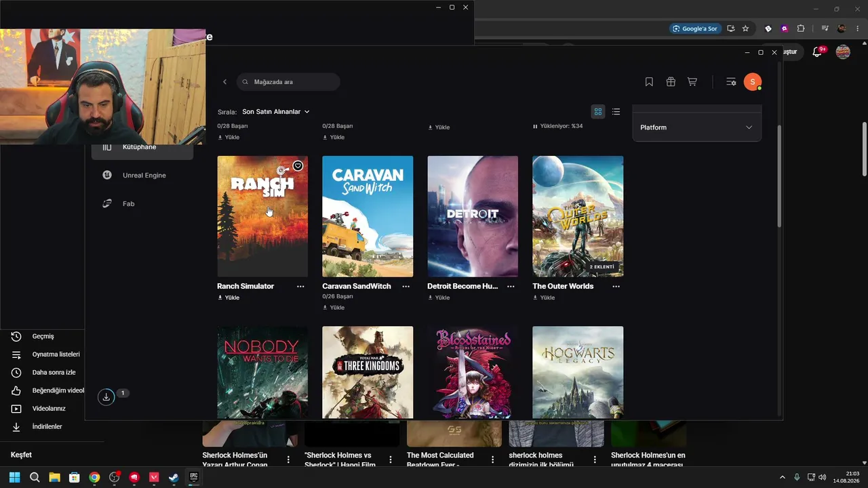Open Windows taskbar search
The height and width of the screenshot is (488, 868).
pyautogui.click(x=35, y=477)
